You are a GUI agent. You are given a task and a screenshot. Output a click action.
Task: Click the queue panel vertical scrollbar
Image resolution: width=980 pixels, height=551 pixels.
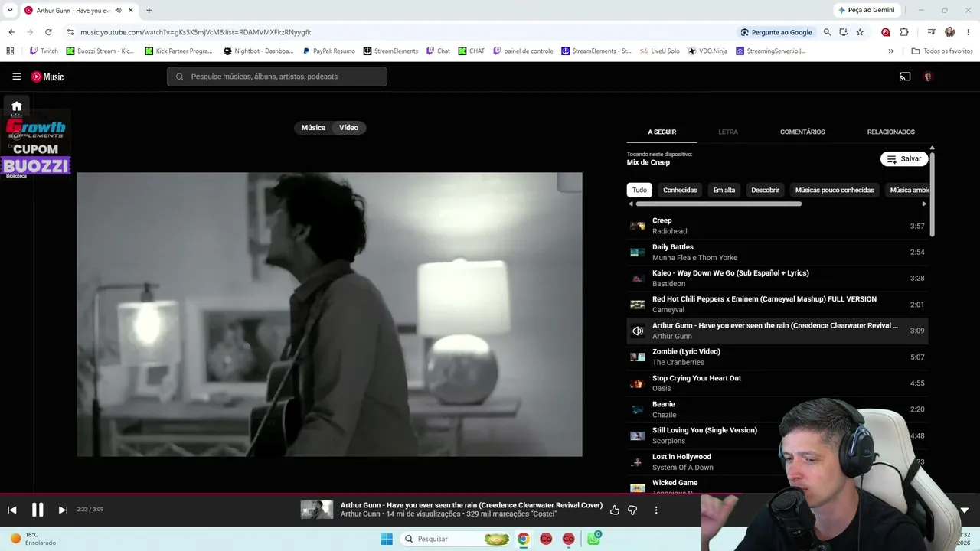(x=933, y=194)
